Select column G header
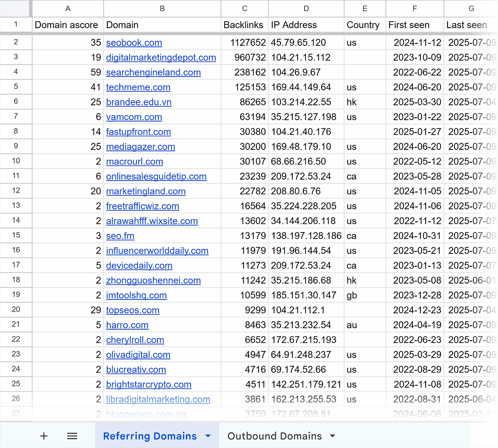 coord(471,8)
